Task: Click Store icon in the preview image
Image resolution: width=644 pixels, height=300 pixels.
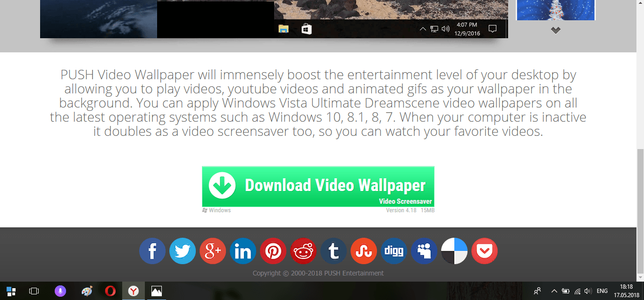Action: click(x=307, y=29)
